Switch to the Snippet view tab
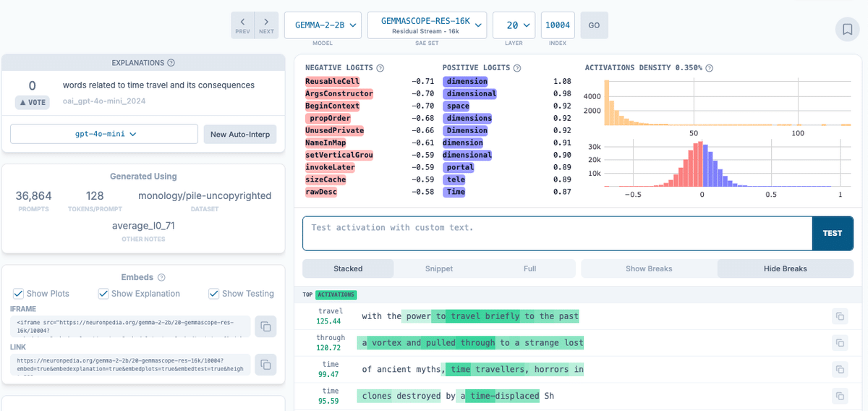The height and width of the screenshot is (411, 868). [x=439, y=268]
